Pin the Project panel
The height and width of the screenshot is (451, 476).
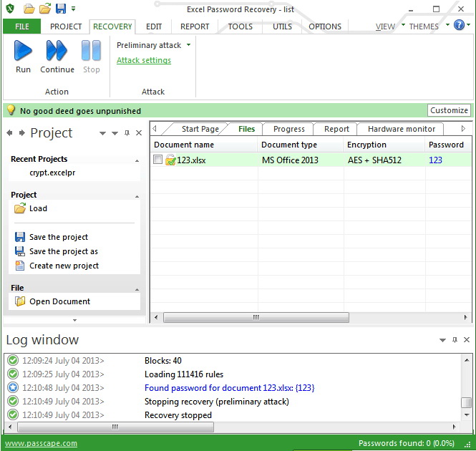tap(127, 132)
